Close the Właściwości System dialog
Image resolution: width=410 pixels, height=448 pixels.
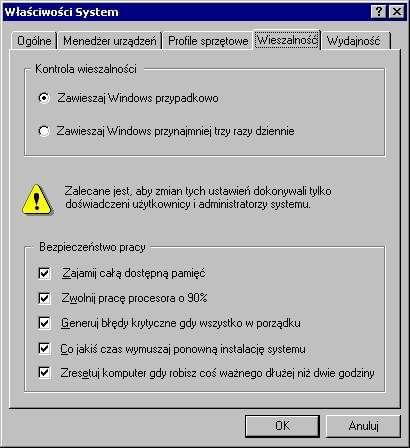coord(397,12)
